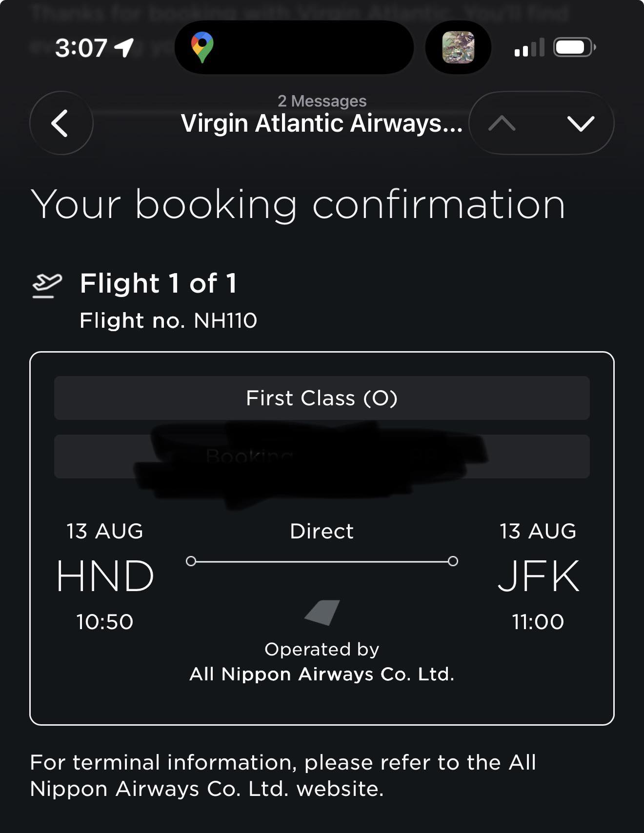Tap the All Nippon Airways Co. Ltd. operator text
Screen dimensions: 644x833
click(x=322, y=674)
